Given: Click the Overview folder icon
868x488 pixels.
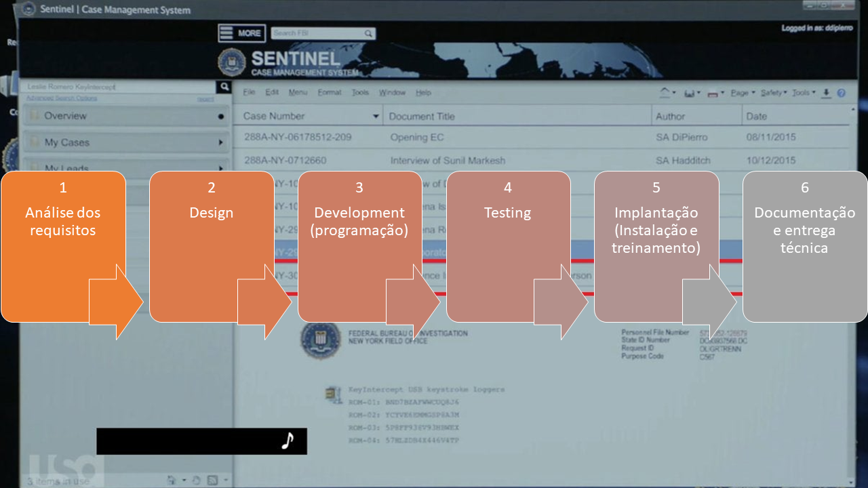Looking at the screenshot, I should [34, 116].
